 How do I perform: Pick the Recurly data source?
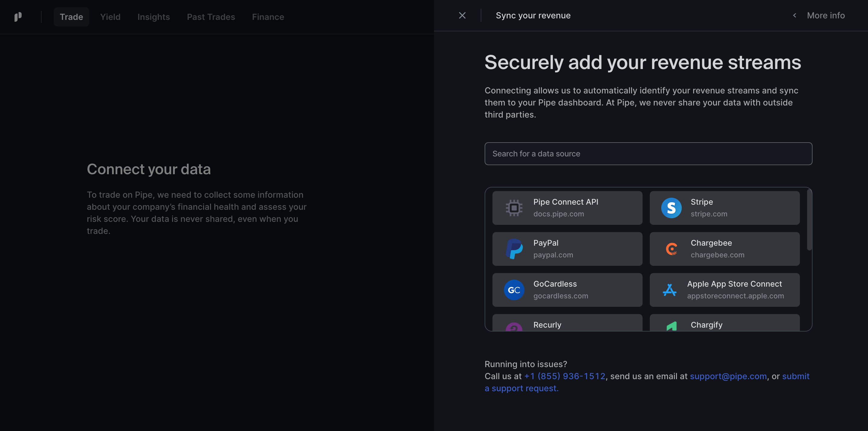tap(567, 323)
